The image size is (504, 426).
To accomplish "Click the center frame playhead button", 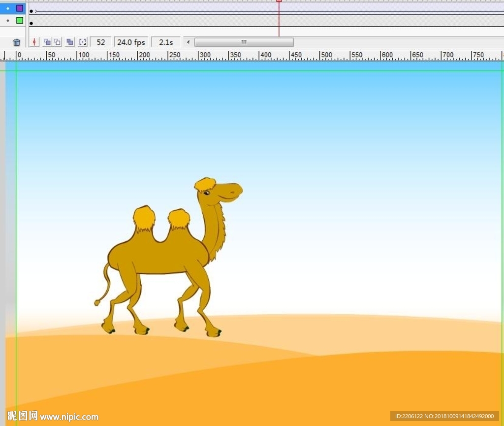I will click(34, 42).
